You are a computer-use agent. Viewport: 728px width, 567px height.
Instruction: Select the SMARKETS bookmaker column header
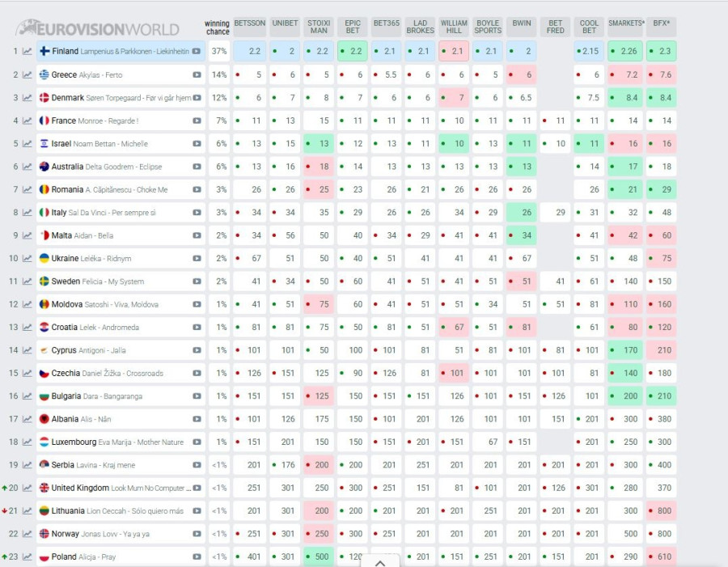tap(626, 27)
